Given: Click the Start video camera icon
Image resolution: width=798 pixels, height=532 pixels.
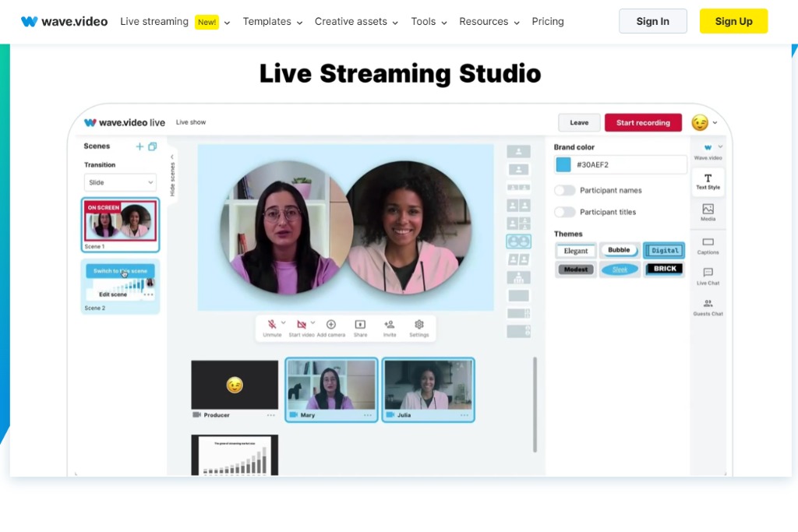Looking at the screenshot, I should point(302,325).
